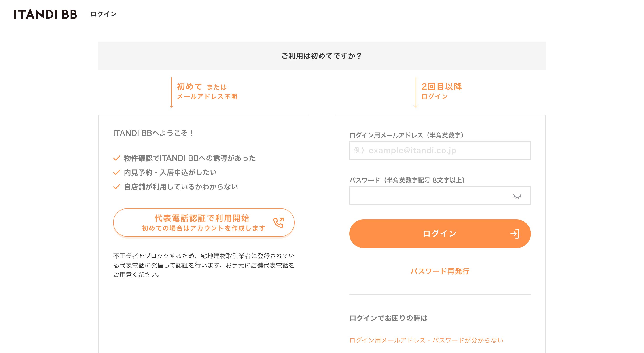
Task: Click the 不正業者をブロックするため explanation paragraph
Action: [204, 265]
